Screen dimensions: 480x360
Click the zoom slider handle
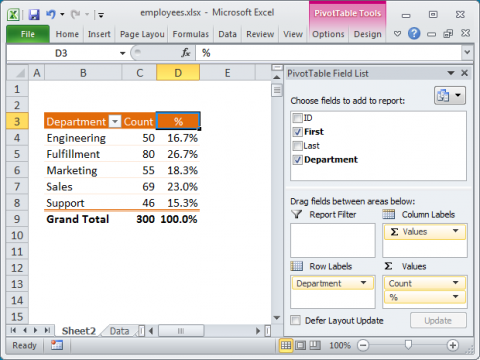tap(408, 345)
